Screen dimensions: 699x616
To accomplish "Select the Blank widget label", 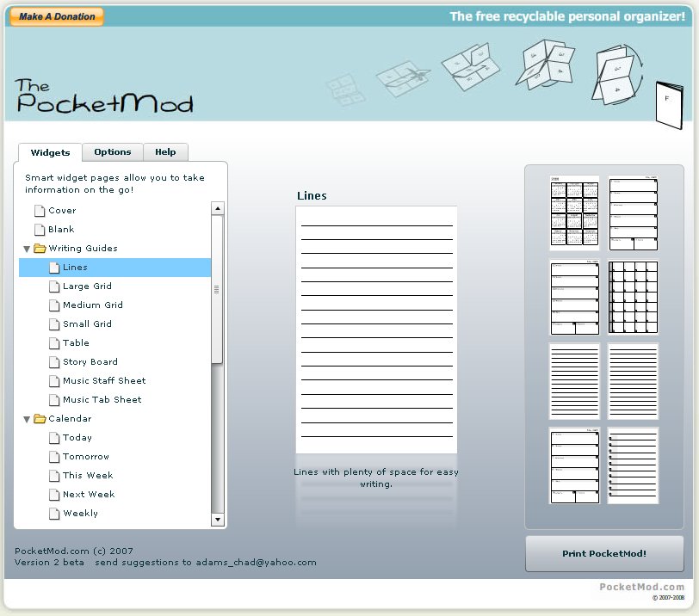I will (x=61, y=229).
